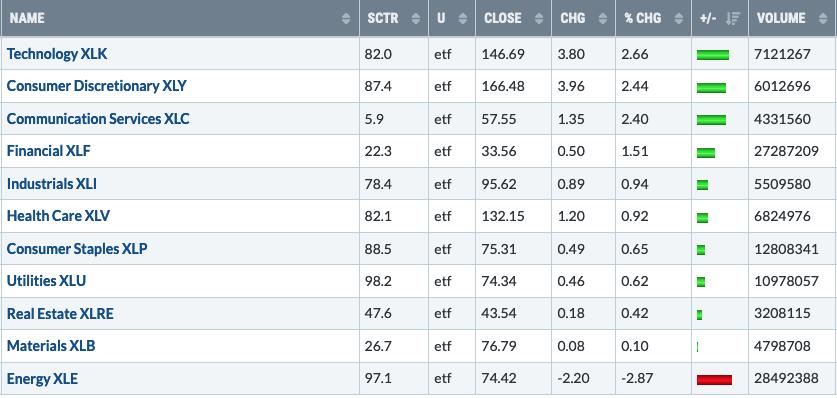Viewport: 837px width, 398px height.
Task: Sort by % CHG column arrows
Action: pos(678,19)
